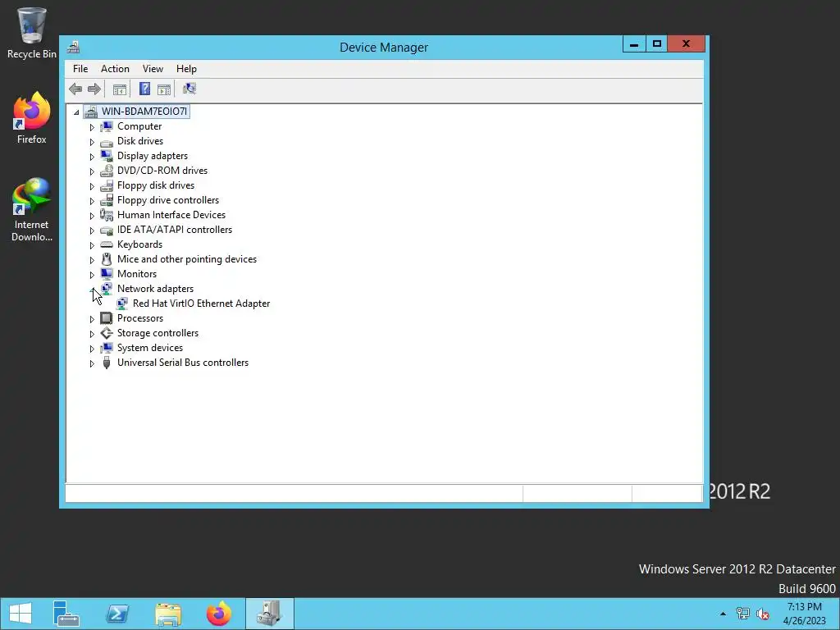Click the Floppy disk drives icon
Screen dimensions: 840x630
pos(107,185)
